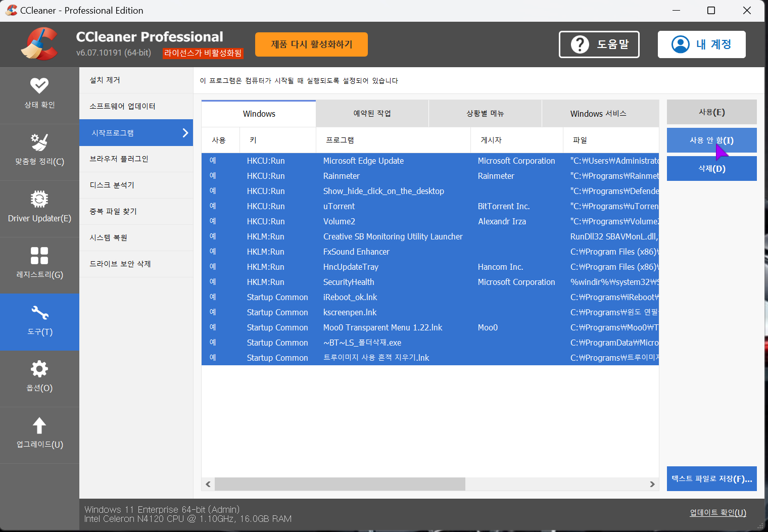Screen dimensions: 768x532
Task: Click 텍스트 파일로 저장(F) button
Action: click(711, 478)
